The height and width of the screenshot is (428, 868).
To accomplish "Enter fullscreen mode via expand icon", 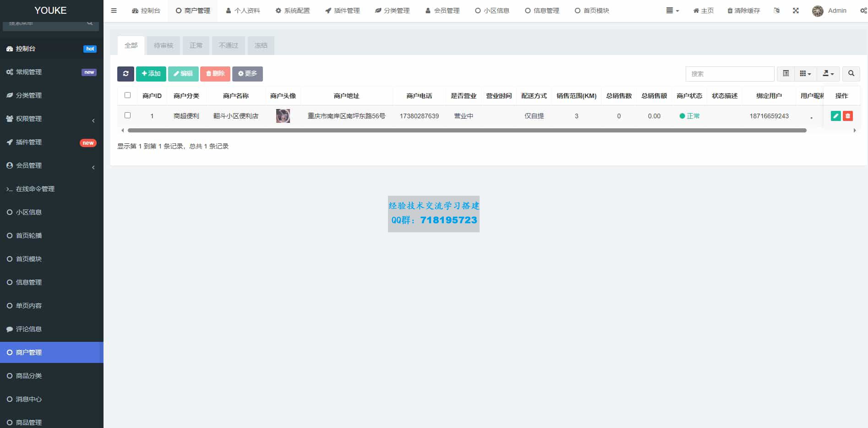I will (796, 11).
